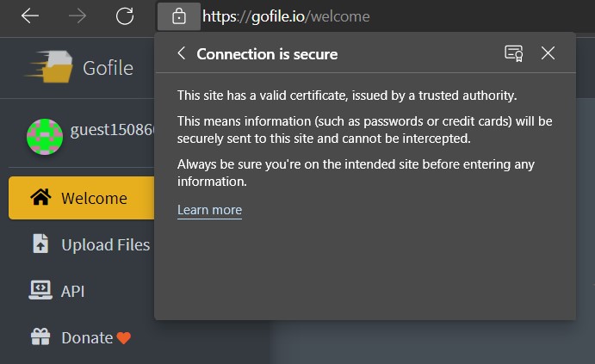Click the guest username text

(x=112, y=130)
